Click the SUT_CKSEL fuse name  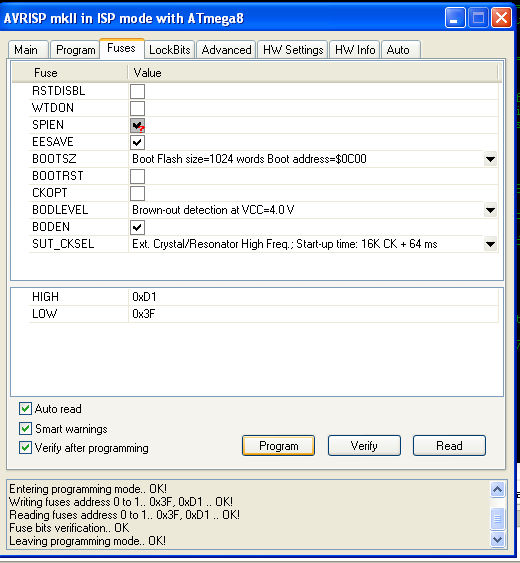[x=63, y=244]
